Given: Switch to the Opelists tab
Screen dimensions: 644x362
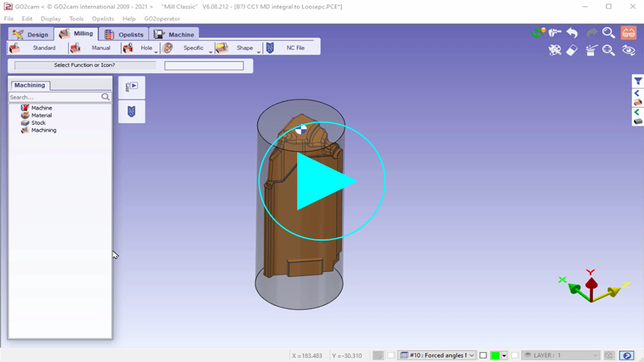Looking at the screenshot, I should coord(125,34).
